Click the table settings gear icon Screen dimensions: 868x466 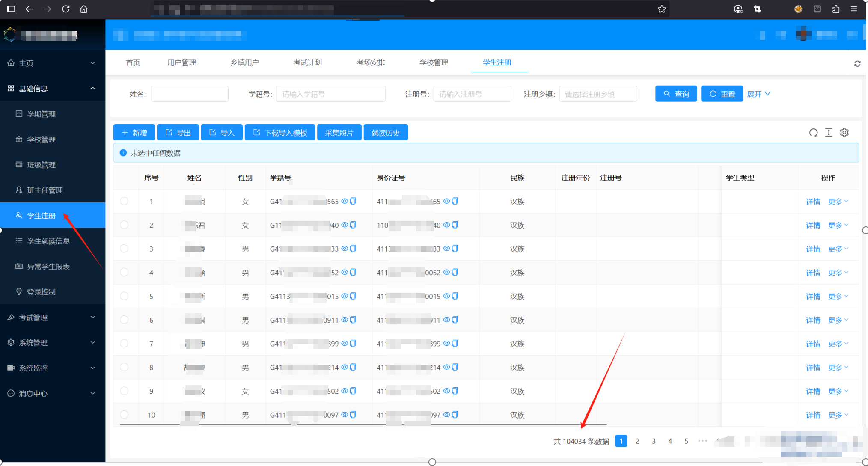pos(844,133)
